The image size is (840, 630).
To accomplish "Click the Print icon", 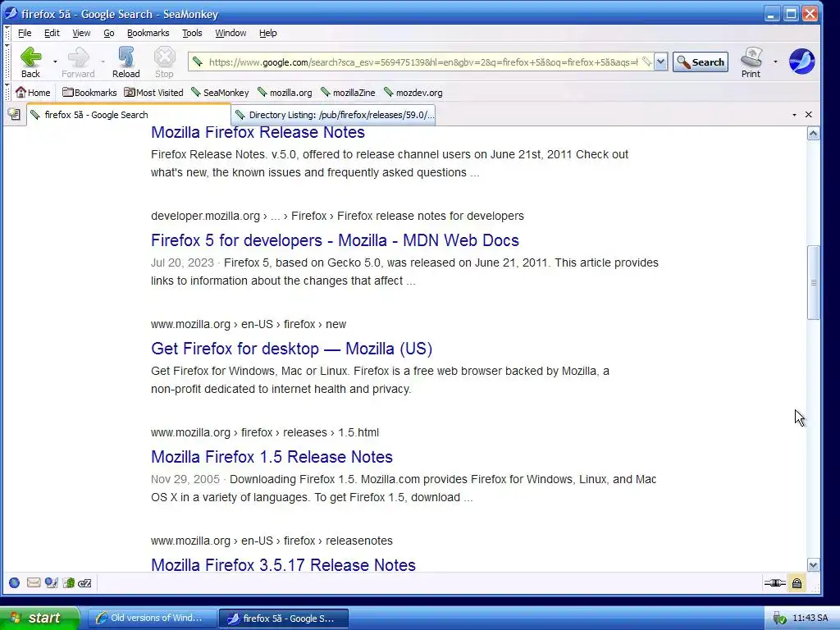I will pos(751,57).
